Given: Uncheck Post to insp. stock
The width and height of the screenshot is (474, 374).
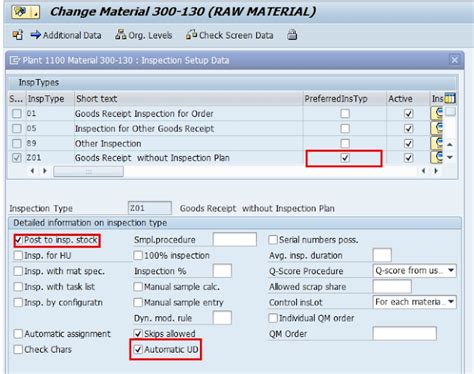Looking at the screenshot, I should coord(19,240).
